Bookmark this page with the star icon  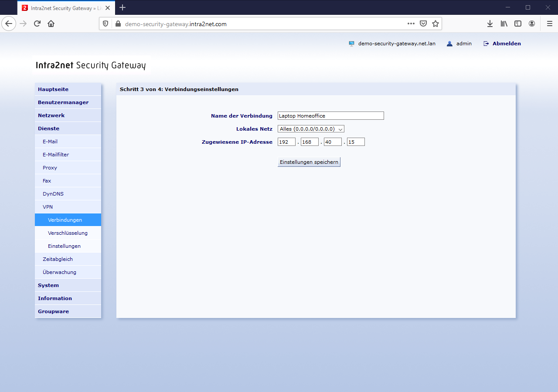click(435, 24)
